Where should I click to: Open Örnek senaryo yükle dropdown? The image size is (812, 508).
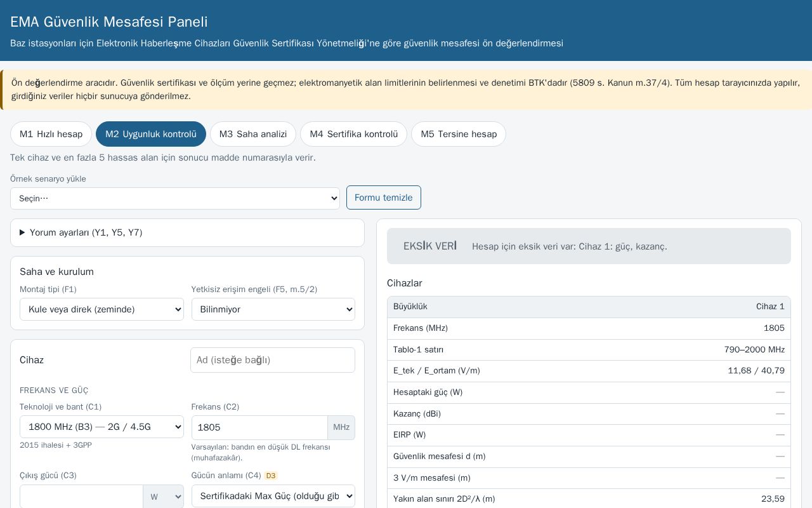point(175,198)
